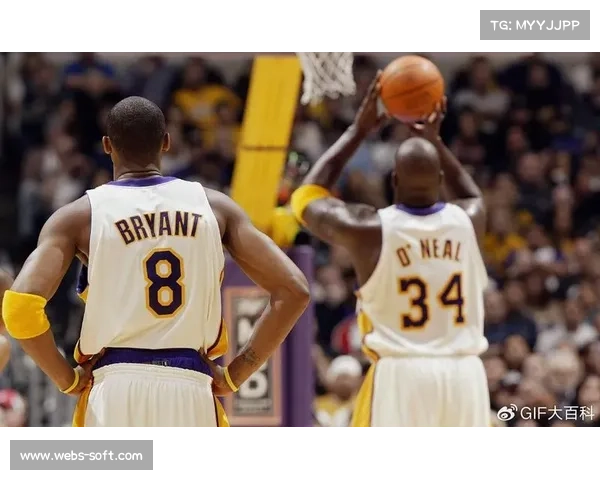Click the Weibo eye logo watermark
The image size is (600, 480).
click(x=507, y=413)
